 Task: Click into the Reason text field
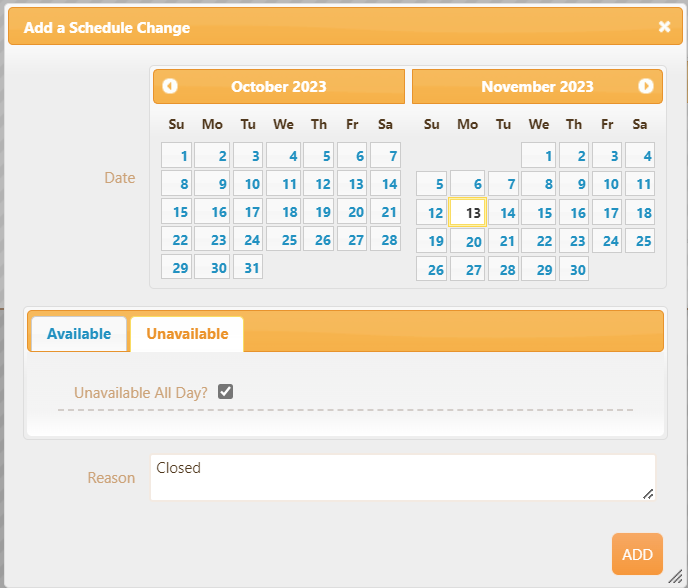pyautogui.click(x=402, y=477)
